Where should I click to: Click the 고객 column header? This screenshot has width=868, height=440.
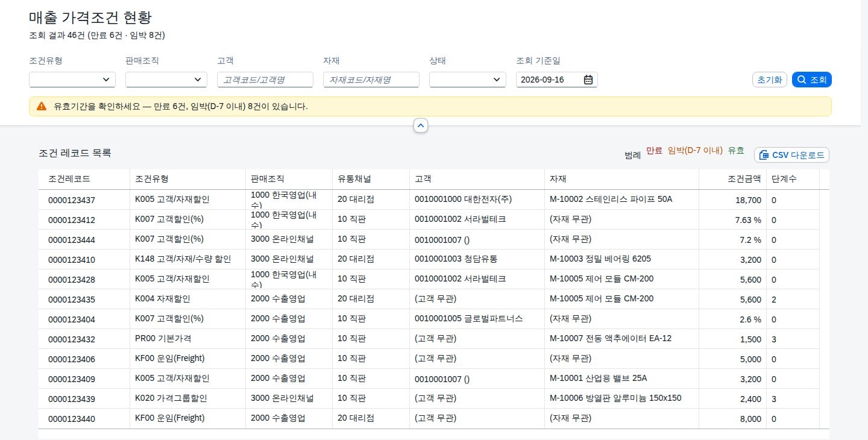(477, 179)
